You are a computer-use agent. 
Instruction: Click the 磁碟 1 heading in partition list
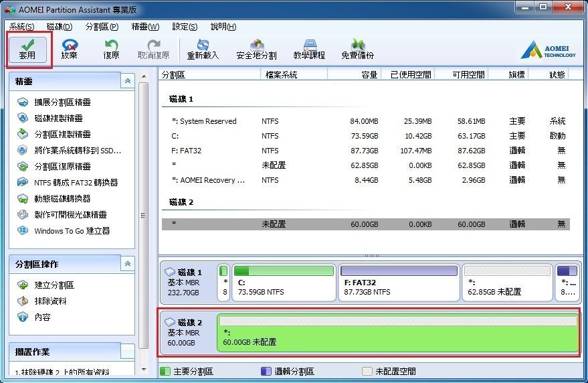coord(181,99)
